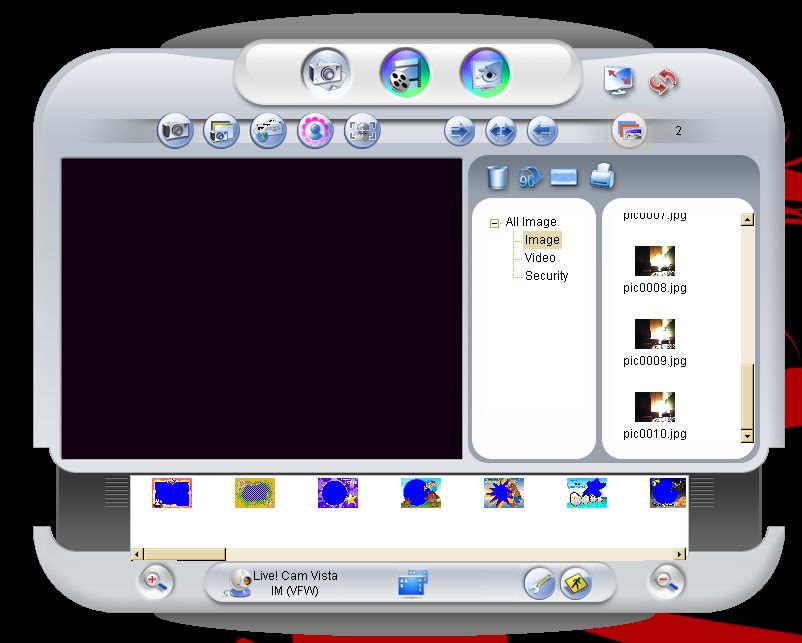Image resolution: width=802 pixels, height=643 pixels.
Task: Collapse the All Image tree node
Action: point(494,223)
